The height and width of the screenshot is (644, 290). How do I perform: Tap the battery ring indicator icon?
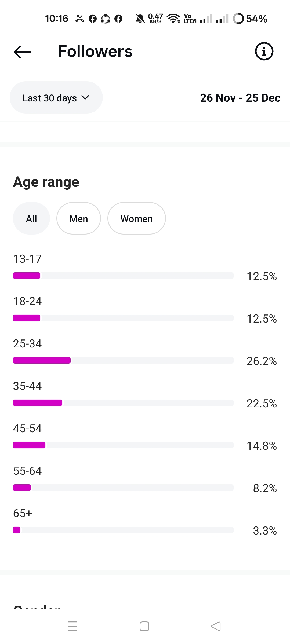coord(238,19)
